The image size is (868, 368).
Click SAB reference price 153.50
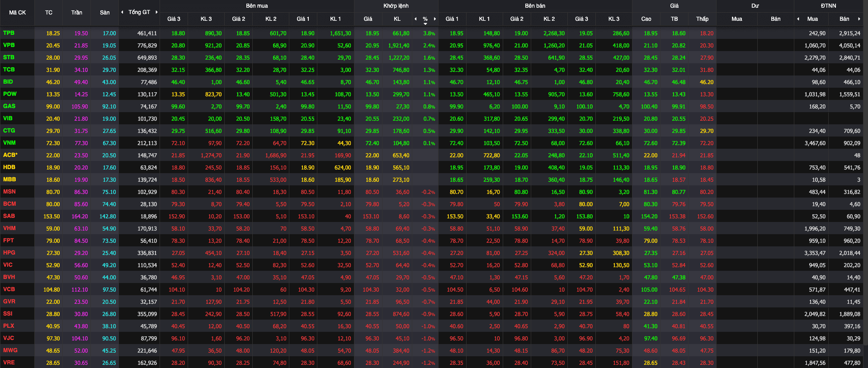coord(52,217)
